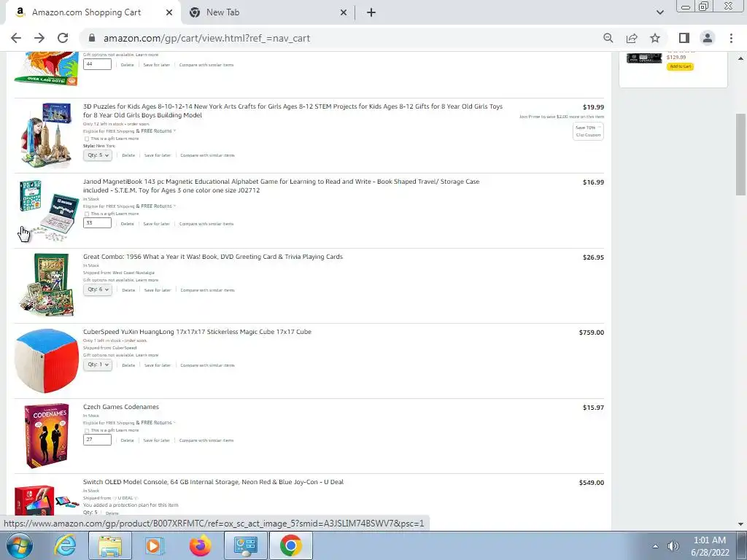Open File Explorer from the taskbar
The height and width of the screenshot is (560, 747).
(x=110, y=545)
